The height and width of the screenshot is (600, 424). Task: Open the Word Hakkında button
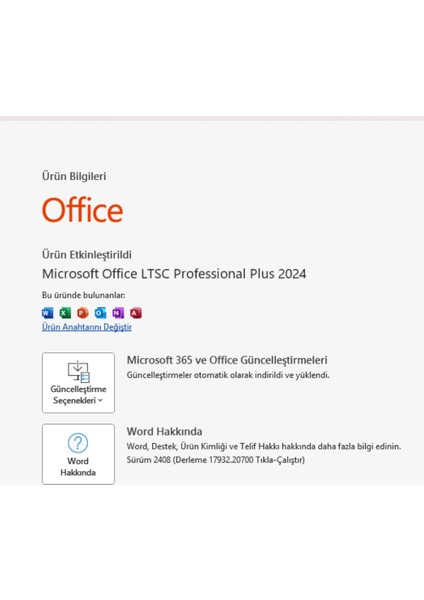[x=78, y=454]
